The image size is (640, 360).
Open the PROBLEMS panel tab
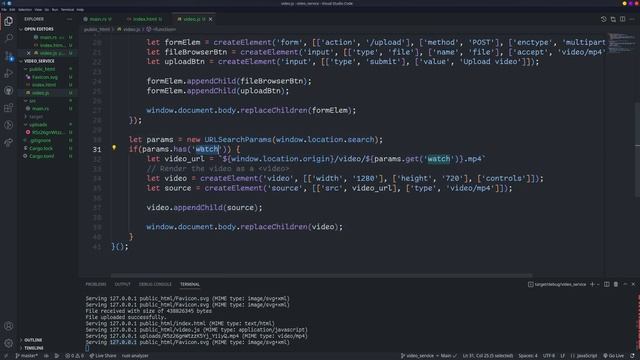point(96,284)
